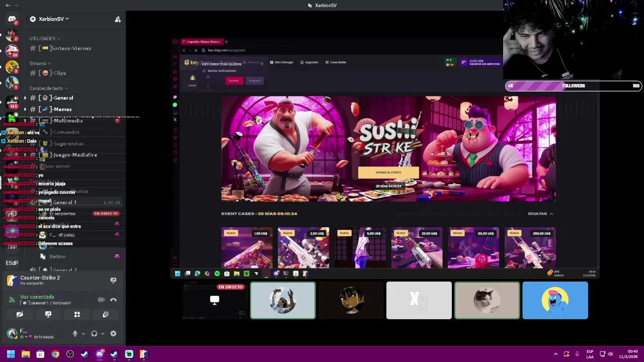
Task: Open Skin Changer in streamed key-drop page
Action: point(282,62)
